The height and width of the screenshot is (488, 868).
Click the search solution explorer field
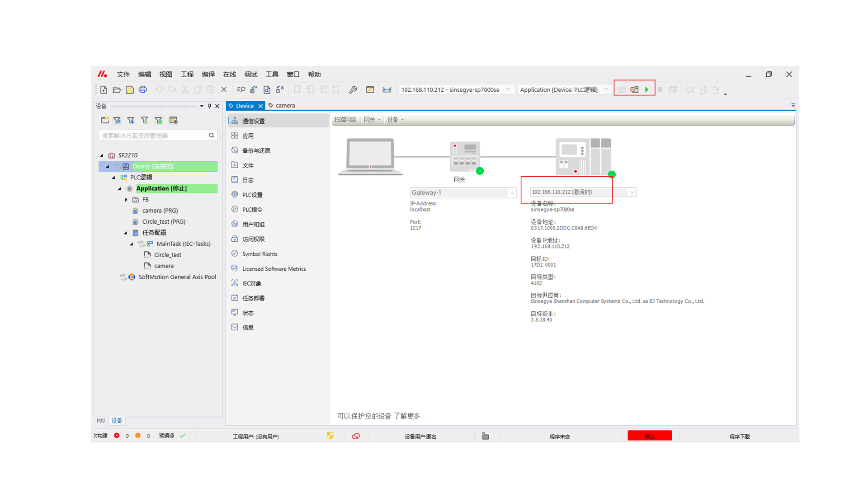[154, 135]
